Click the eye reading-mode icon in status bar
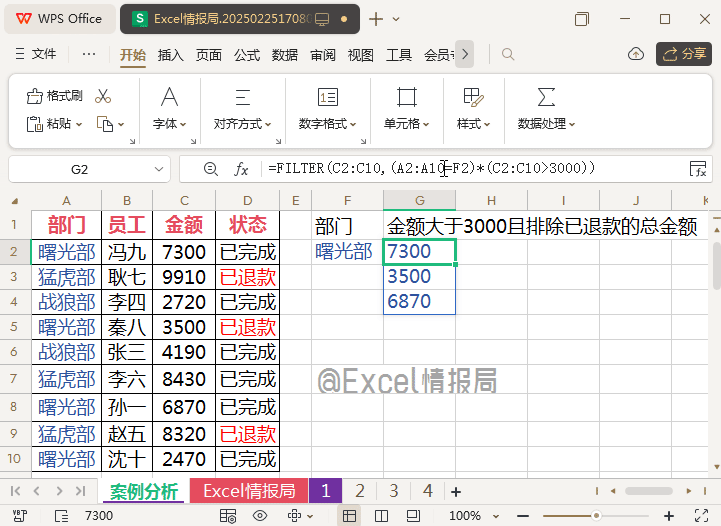The width and height of the screenshot is (721, 526). (x=259, y=515)
